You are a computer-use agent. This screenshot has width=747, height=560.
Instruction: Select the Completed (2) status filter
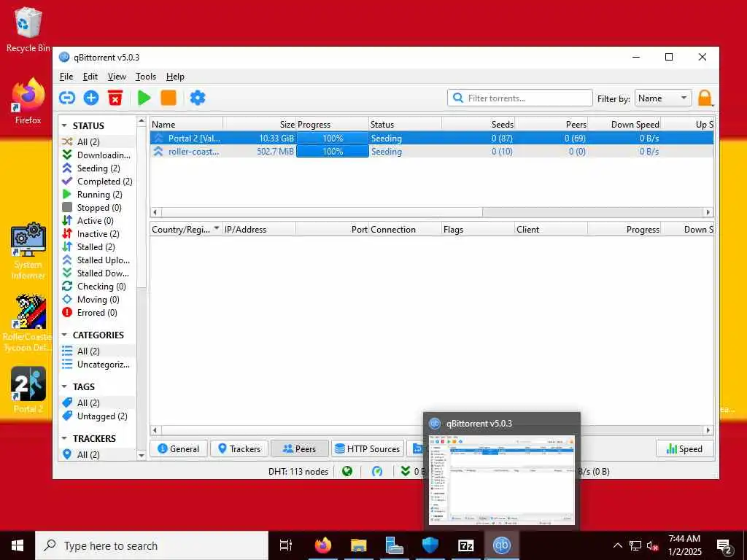pyautogui.click(x=97, y=182)
